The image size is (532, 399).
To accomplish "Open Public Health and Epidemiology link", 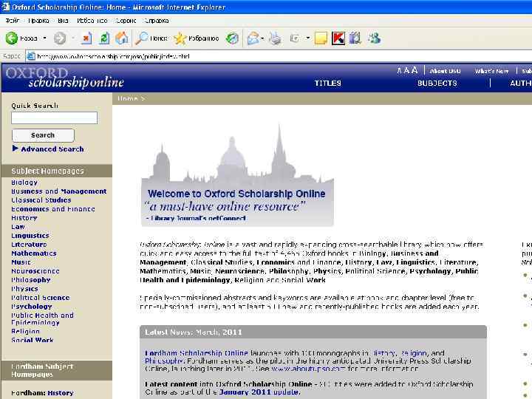I will pyautogui.click(x=42, y=318).
